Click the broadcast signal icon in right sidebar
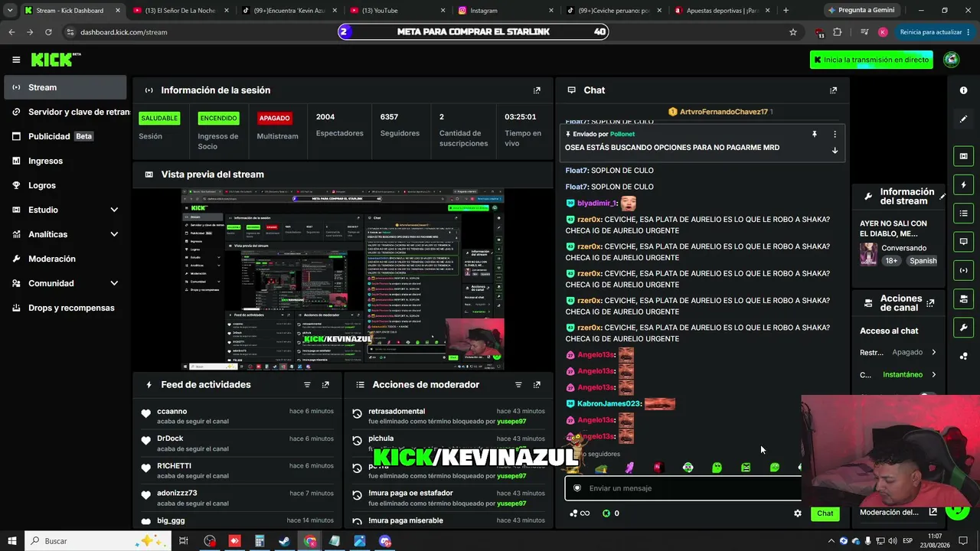This screenshot has height=551, width=980. coord(963,270)
